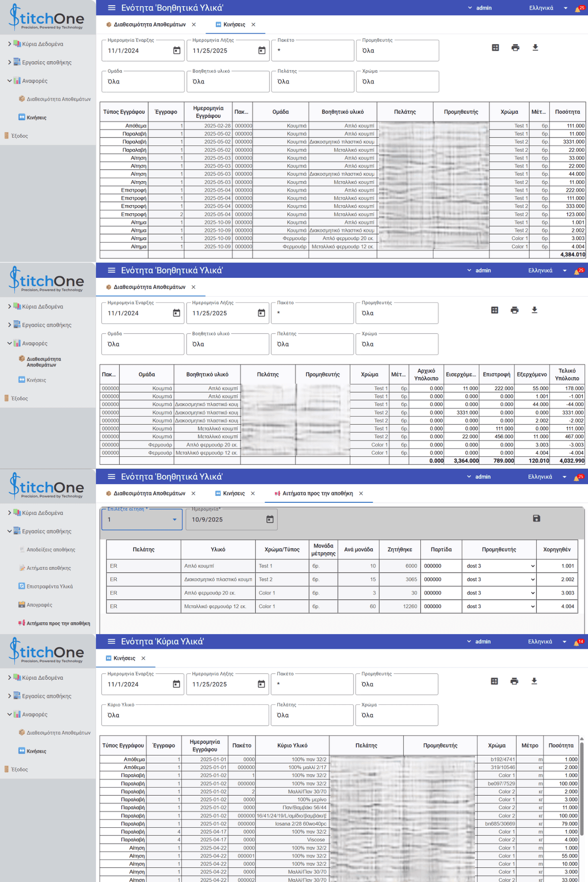Download the report with the Τελικό Υπόλοιπο column
This screenshot has height=882, width=588.
click(x=534, y=310)
